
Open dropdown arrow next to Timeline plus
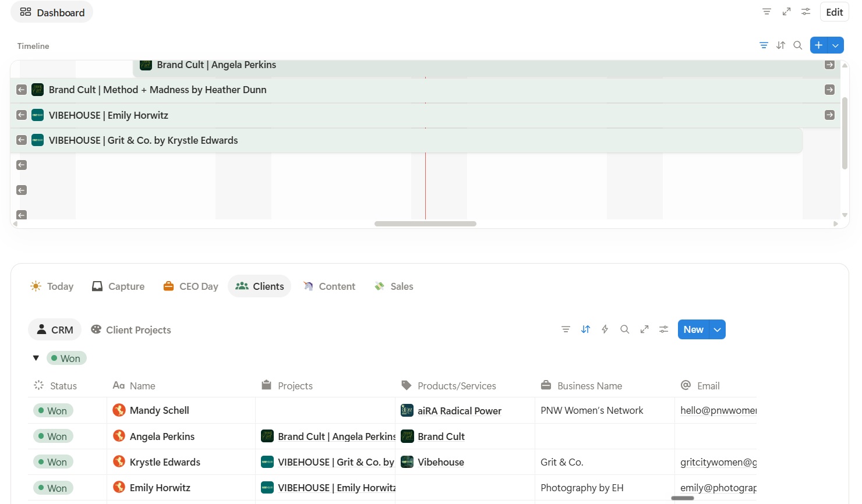[x=836, y=45]
